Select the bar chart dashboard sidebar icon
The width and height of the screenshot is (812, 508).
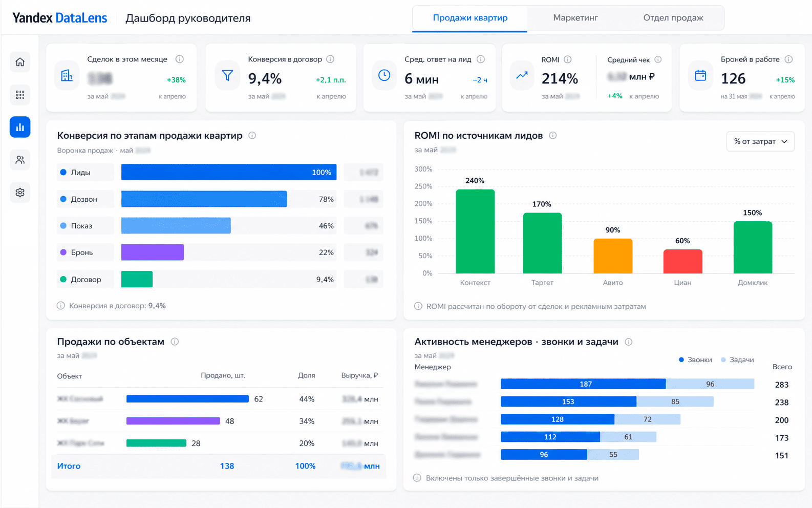point(20,127)
